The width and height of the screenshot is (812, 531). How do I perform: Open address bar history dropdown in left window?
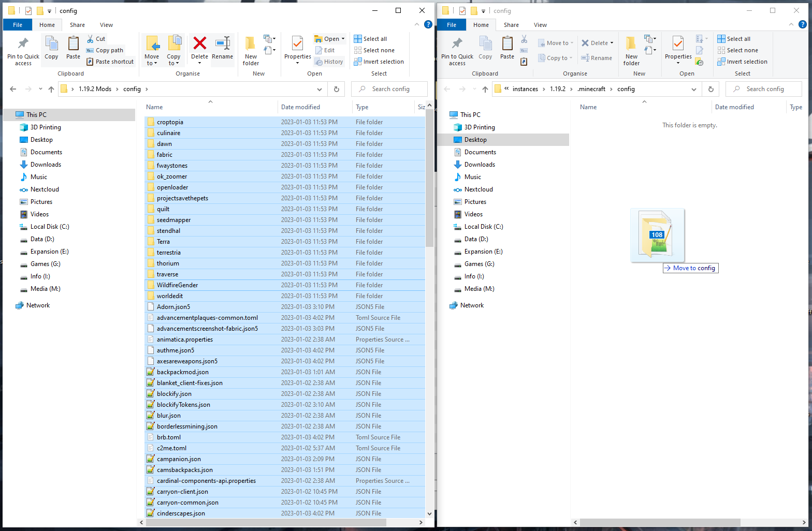pyautogui.click(x=320, y=89)
